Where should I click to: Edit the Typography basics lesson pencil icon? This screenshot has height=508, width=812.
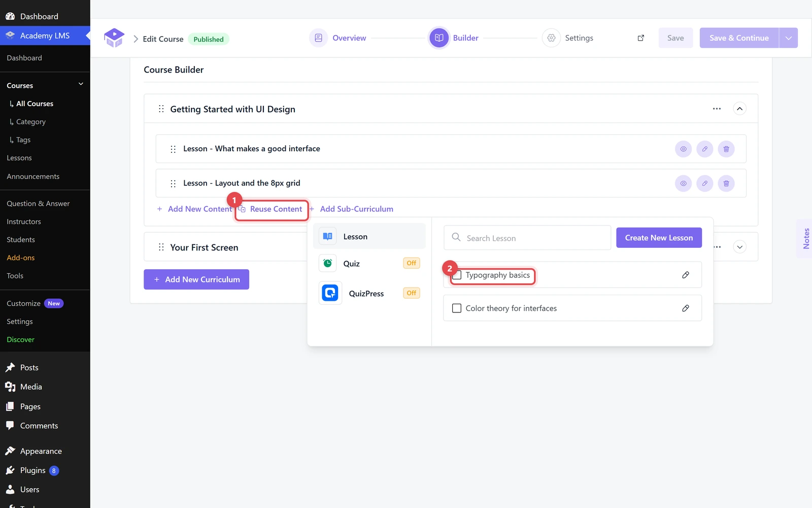(x=686, y=275)
